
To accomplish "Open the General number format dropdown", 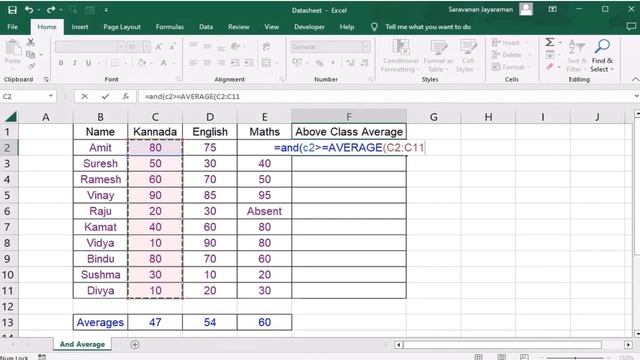I will pos(367,47).
